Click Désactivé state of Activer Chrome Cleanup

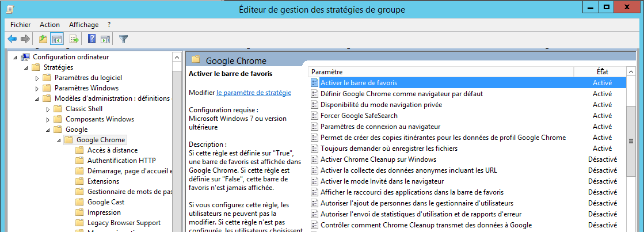603,159
